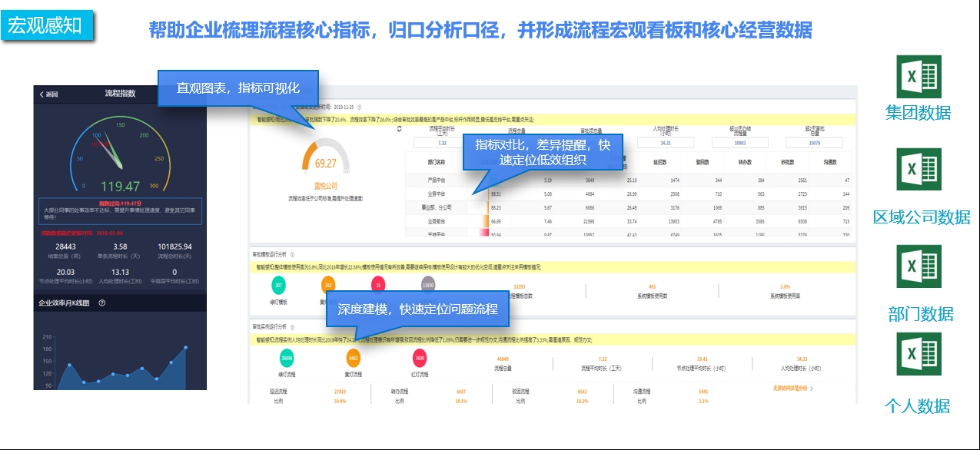Image resolution: width=980 pixels, height=450 pixels.
Task: Click the 119.47 流程指数 speedometer gauge
Action: coord(119,154)
